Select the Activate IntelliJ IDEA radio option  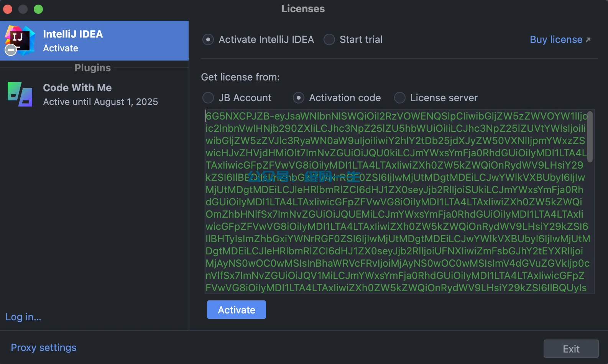pos(208,40)
